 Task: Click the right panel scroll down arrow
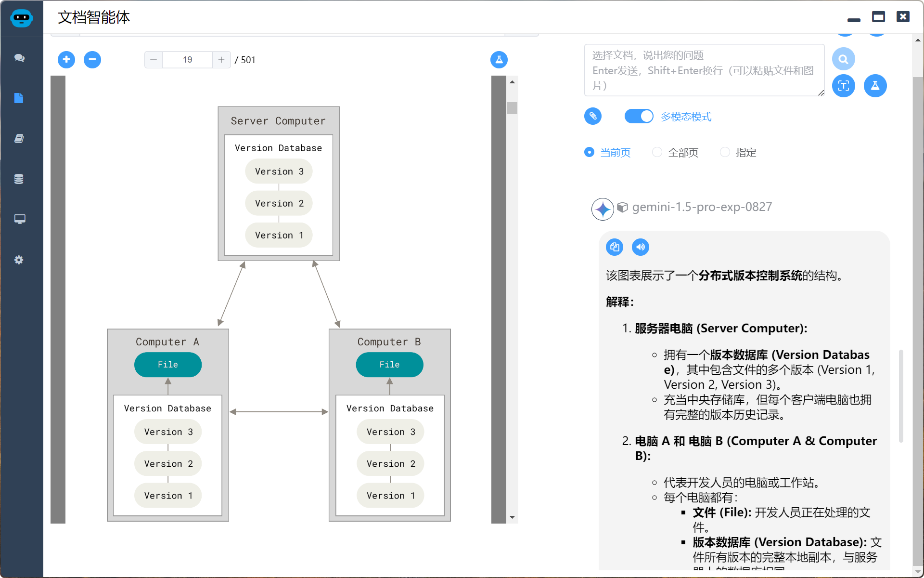click(918, 572)
